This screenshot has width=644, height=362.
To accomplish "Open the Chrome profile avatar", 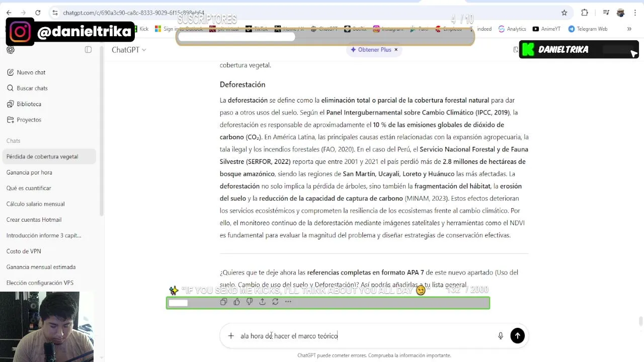I will pyautogui.click(x=621, y=13).
